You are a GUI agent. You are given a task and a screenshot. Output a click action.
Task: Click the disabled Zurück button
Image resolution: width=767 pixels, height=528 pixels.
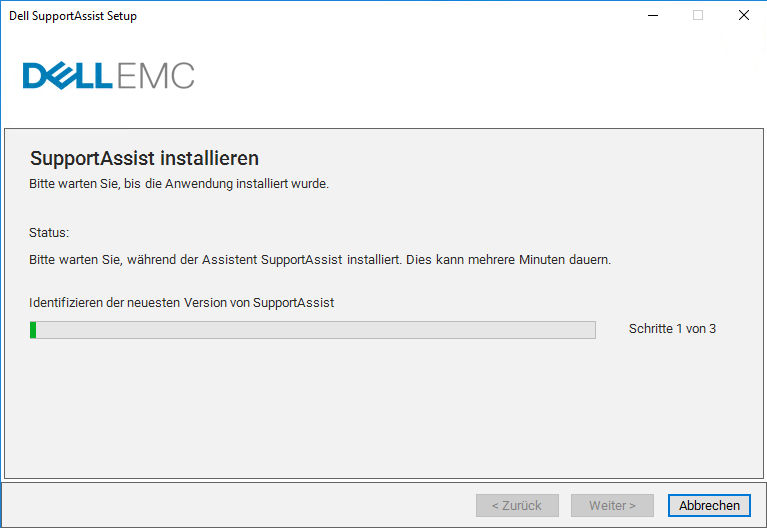click(517, 505)
